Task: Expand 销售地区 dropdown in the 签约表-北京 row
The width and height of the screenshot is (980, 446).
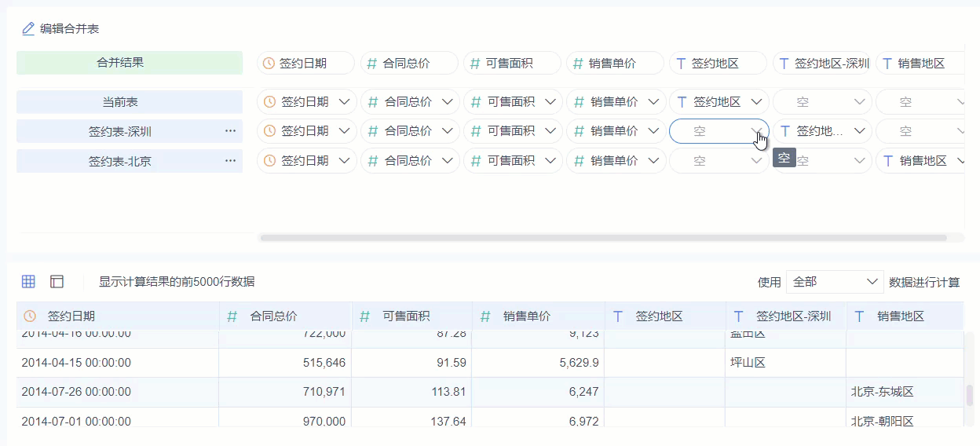Action: tap(961, 161)
